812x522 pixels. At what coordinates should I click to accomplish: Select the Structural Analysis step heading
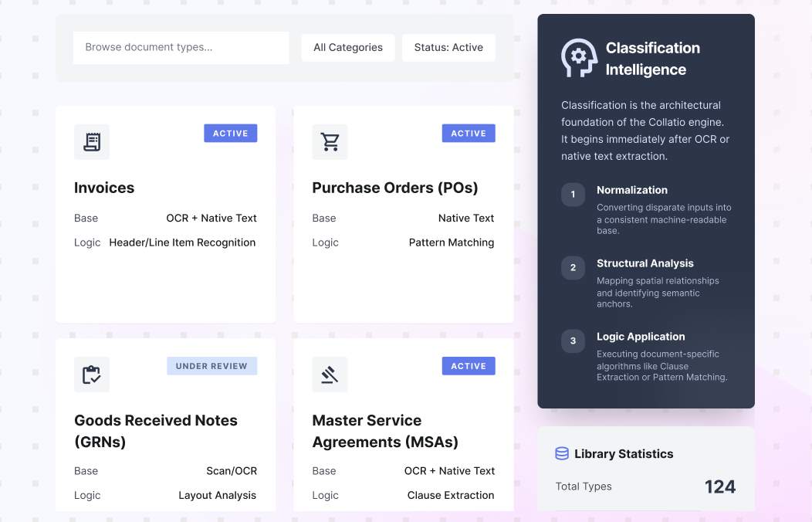coord(645,263)
